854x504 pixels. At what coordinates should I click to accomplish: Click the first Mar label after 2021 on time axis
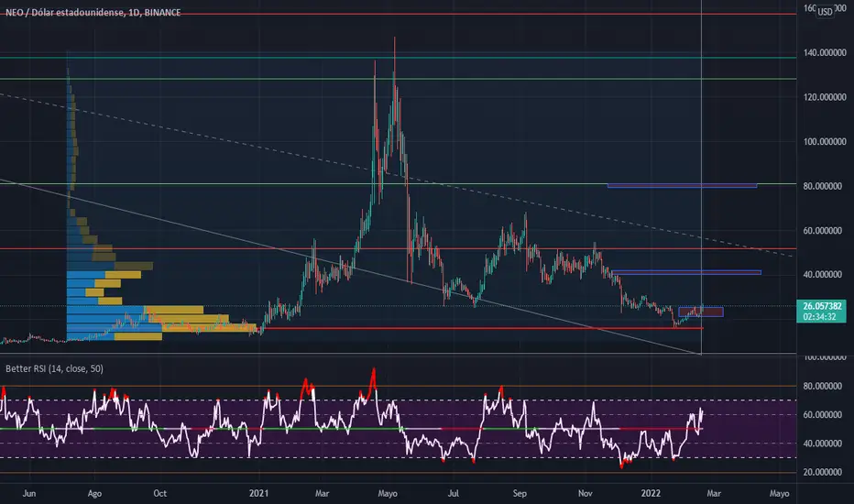point(322,493)
